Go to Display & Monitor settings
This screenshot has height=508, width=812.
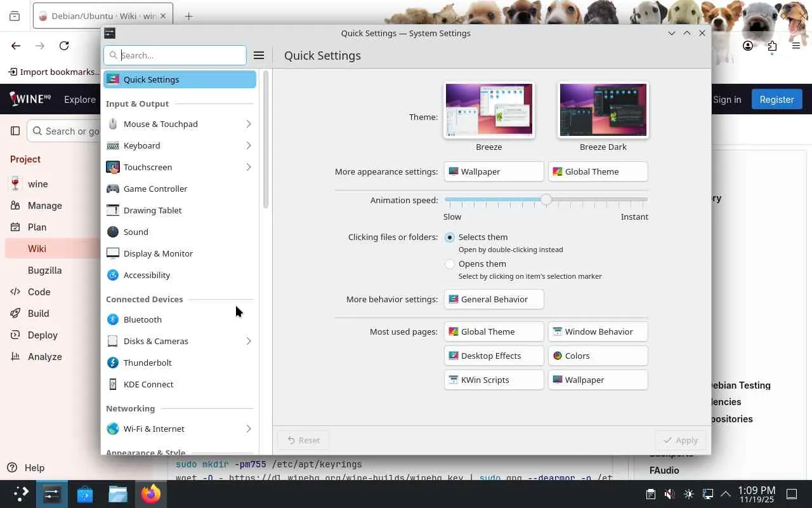click(x=180, y=253)
